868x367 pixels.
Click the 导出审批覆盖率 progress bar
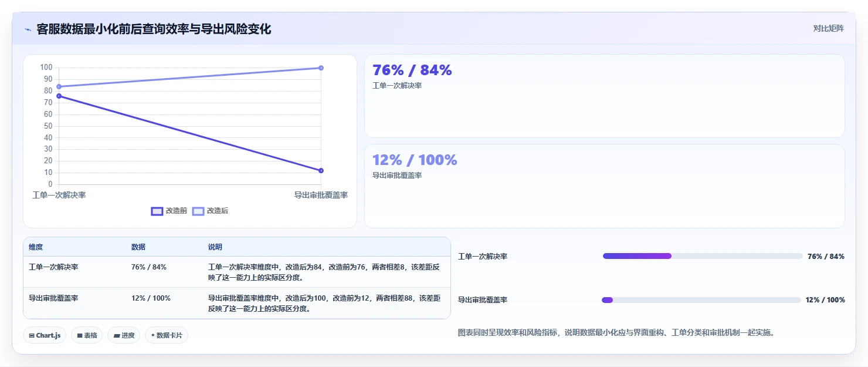click(701, 300)
